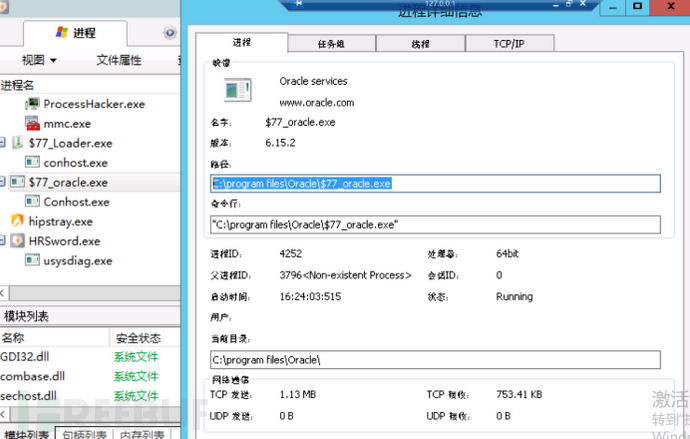The image size is (690, 439).
Task: Switch to the 任务组 tab
Action: (x=331, y=44)
